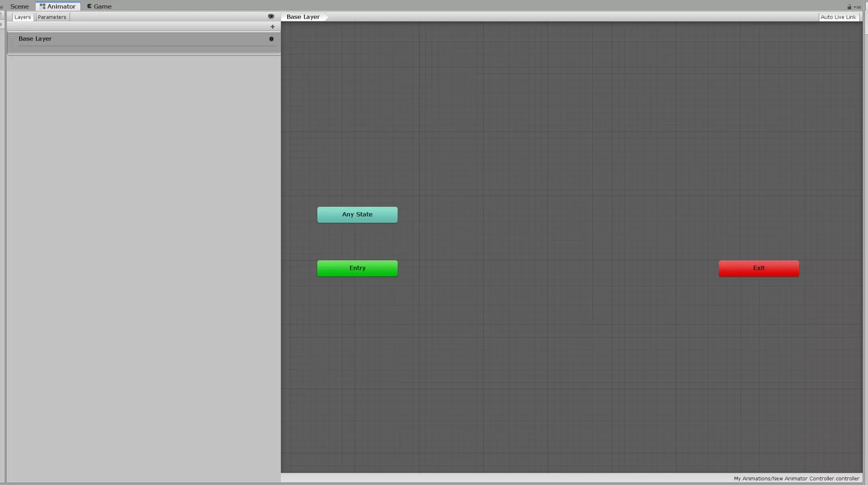Viewport: 868px width, 485px height.
Task: Click the add layer plus icon
Action: tap(273, 26)
